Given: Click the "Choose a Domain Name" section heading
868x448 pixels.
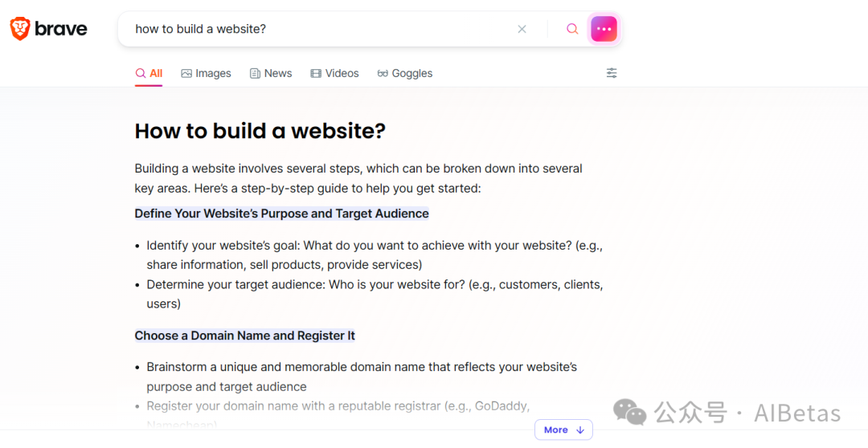Looking at the screenshot, I should click(x=244, y=336).
